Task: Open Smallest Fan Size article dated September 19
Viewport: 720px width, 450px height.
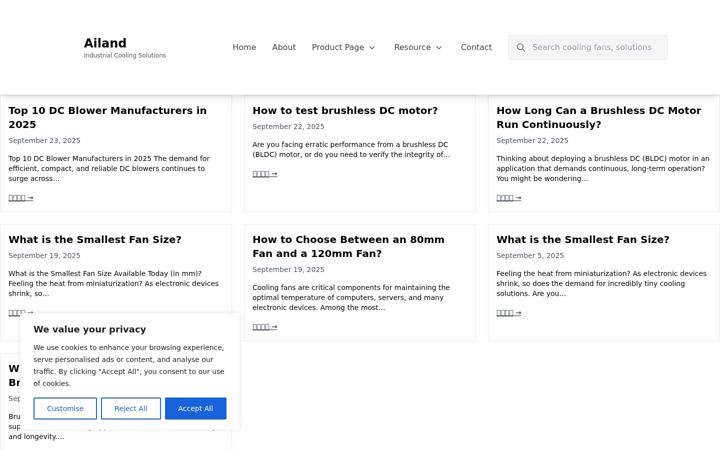Action: click(95, 240)
